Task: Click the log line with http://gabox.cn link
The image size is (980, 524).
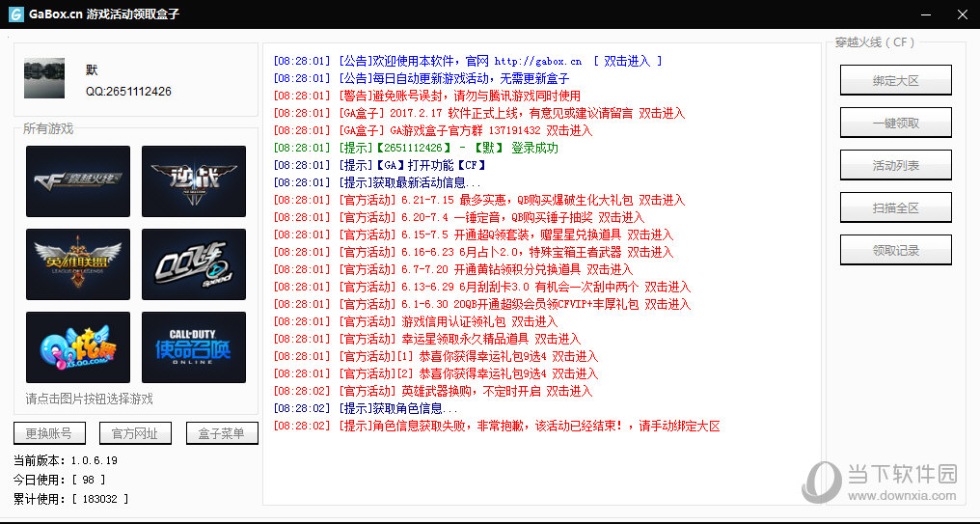Action: coord(468,62)
